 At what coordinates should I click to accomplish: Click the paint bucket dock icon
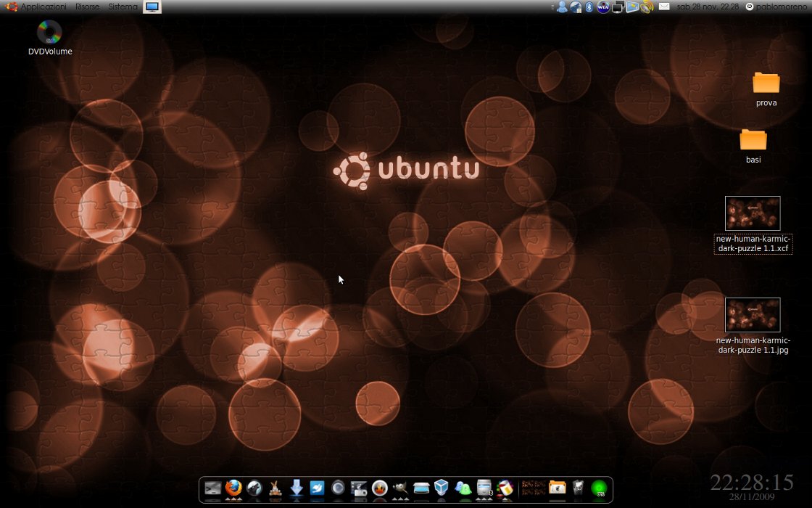(x=505, y=488)
